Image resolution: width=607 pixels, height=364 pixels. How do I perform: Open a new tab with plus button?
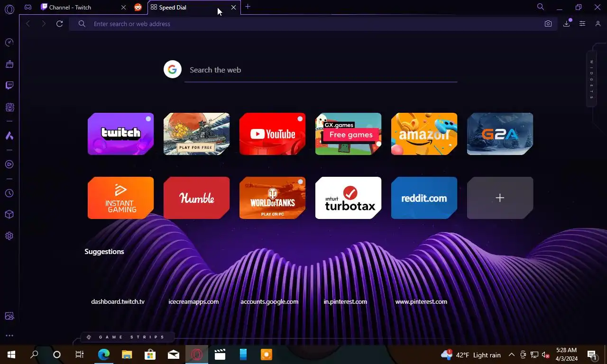pos(248,7)
